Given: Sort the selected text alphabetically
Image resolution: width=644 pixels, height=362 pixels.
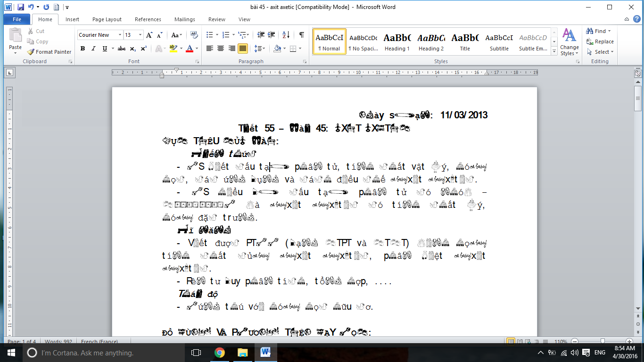Looking at the screenshot, I should tap(286, 35).
